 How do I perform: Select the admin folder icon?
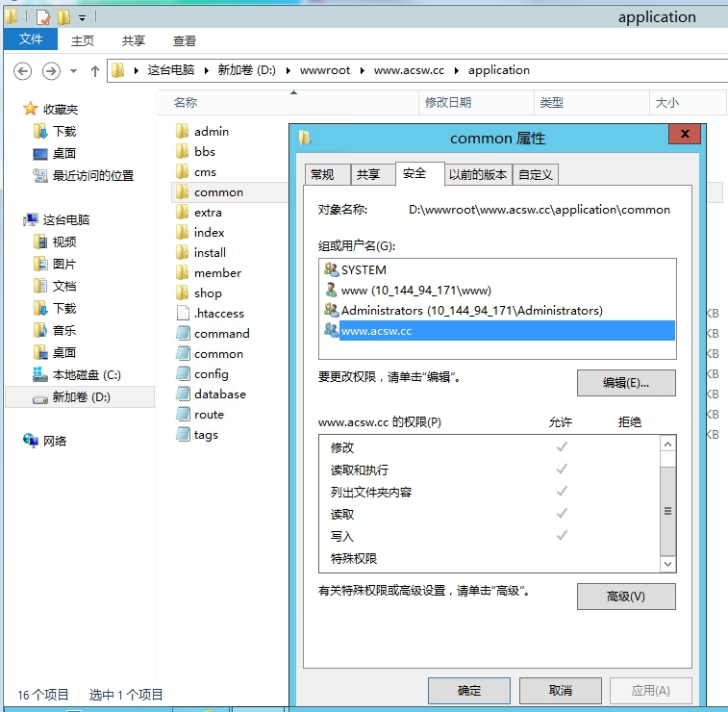(x=183, y=131)
